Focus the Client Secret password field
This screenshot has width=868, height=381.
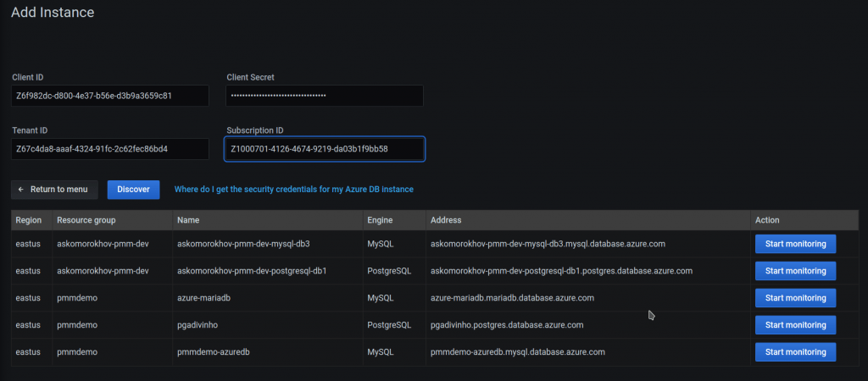[x=325, y=96]
